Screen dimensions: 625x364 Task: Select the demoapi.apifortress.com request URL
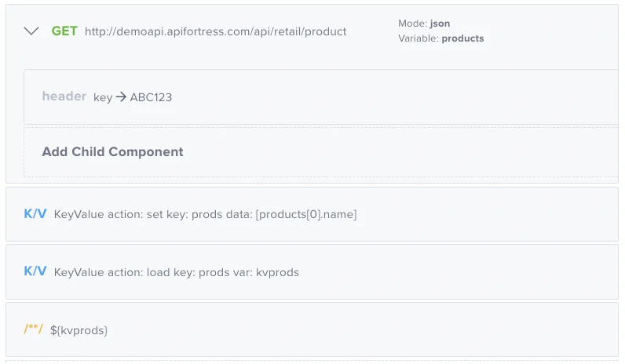[x=215, y=32]
